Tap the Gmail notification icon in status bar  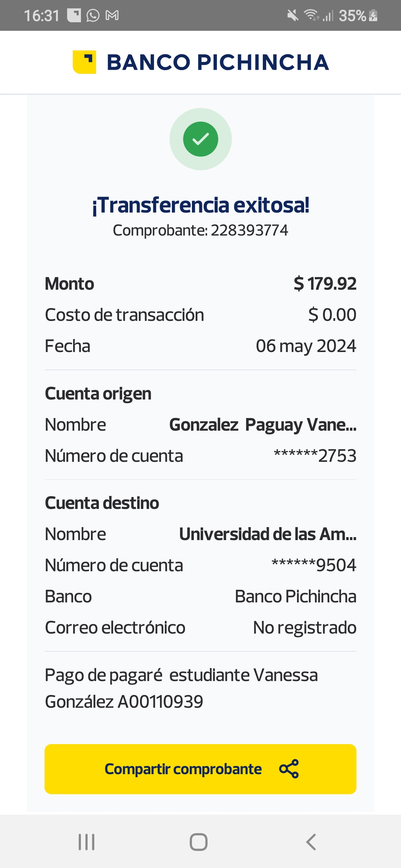point(112,16)
